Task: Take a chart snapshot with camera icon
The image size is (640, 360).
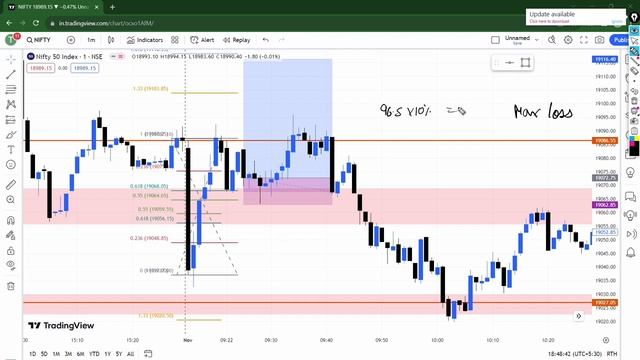Action: point(600,40)
